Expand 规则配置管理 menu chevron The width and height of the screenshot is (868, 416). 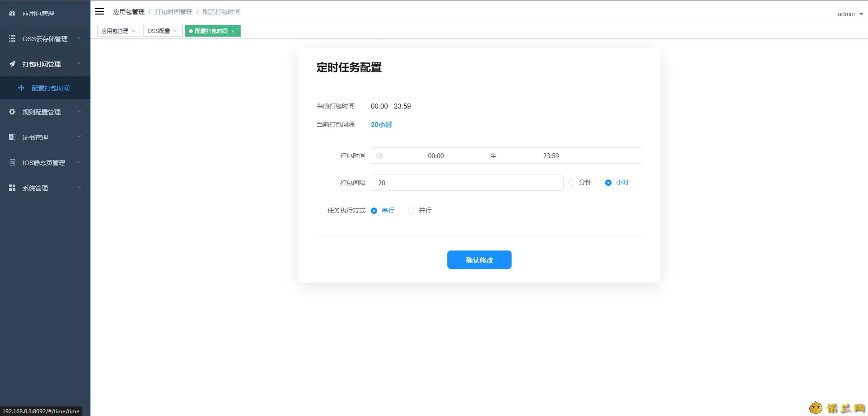pyautogui.click(x=79, y=112)
